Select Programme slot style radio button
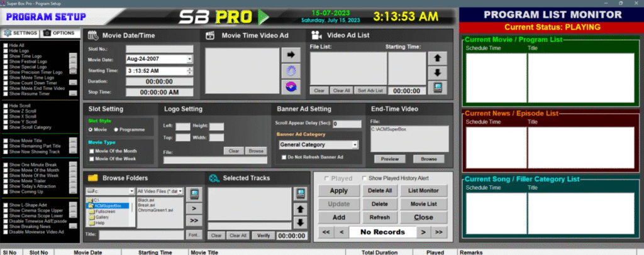The image size is (644, 255). 116,129
